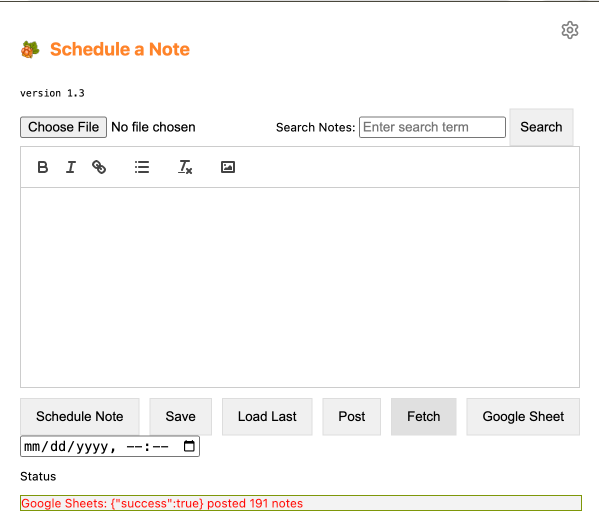Click the 'Search Notes:' label
This screenshot has width=599, height=522.
pos(316,127)
